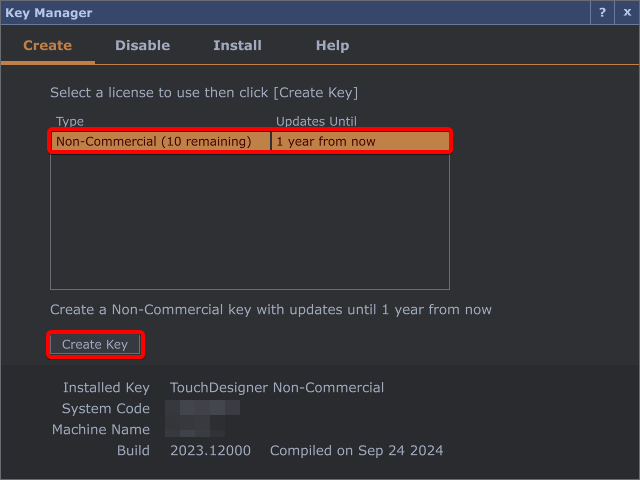The height and width of the screenshot is (480, 640).
Task: Click the '1 year from now' cell
Action: coord(326,142)
